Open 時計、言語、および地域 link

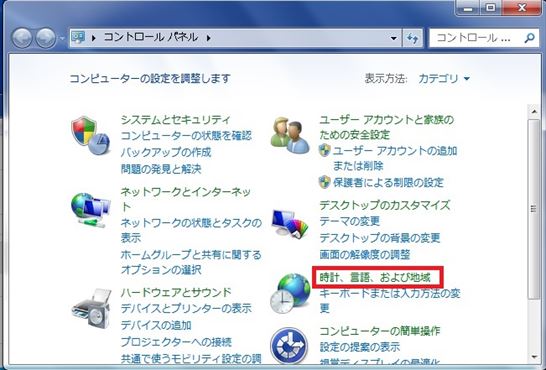click(375, 277)
